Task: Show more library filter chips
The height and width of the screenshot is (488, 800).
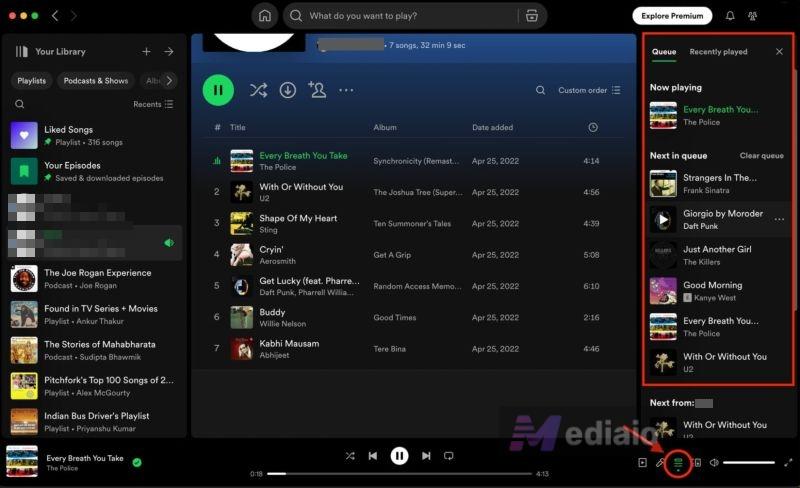Action: tap(169, 81)
